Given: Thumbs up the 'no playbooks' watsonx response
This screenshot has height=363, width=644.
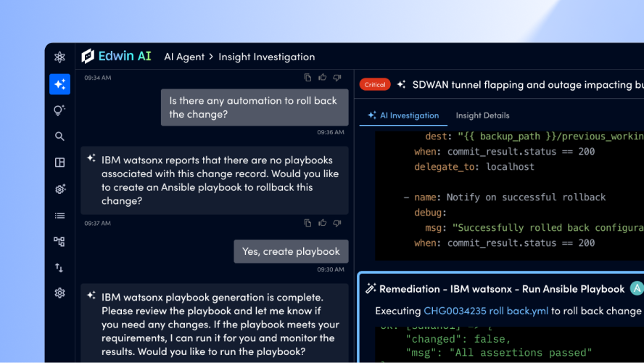Looking at the screenshot, I should click(323, 223).
